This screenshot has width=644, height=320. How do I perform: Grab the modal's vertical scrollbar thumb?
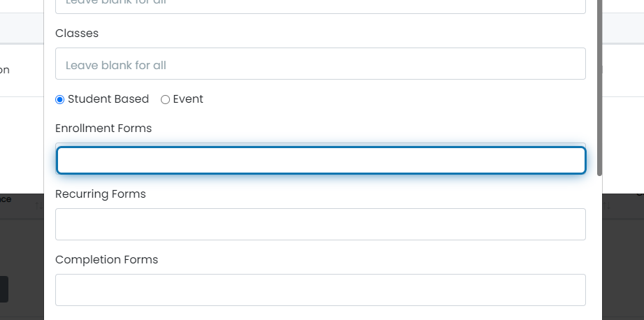tap(600, 88)
